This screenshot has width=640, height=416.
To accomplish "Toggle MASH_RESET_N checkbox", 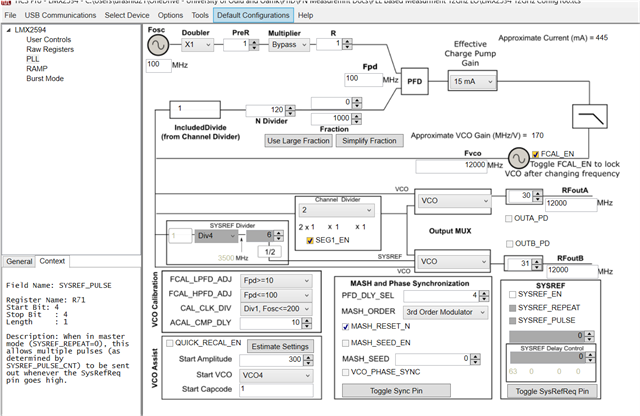I will [x=345, y=327].
